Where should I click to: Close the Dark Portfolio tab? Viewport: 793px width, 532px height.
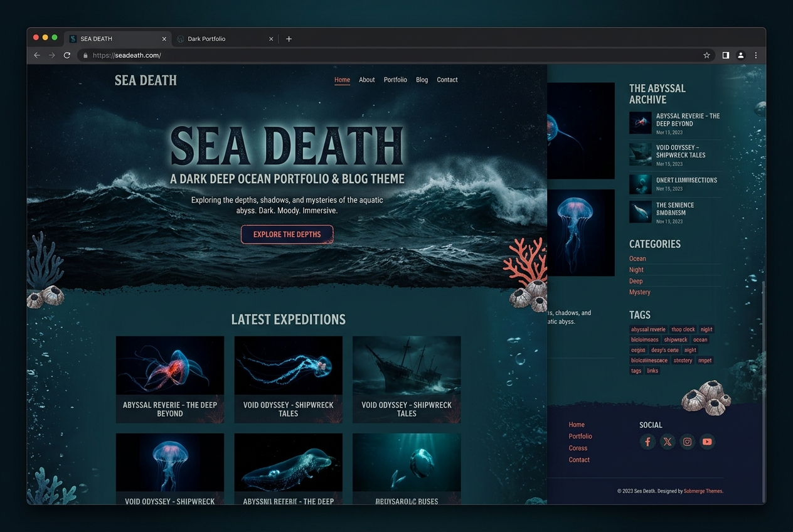(x=271, y=39)
